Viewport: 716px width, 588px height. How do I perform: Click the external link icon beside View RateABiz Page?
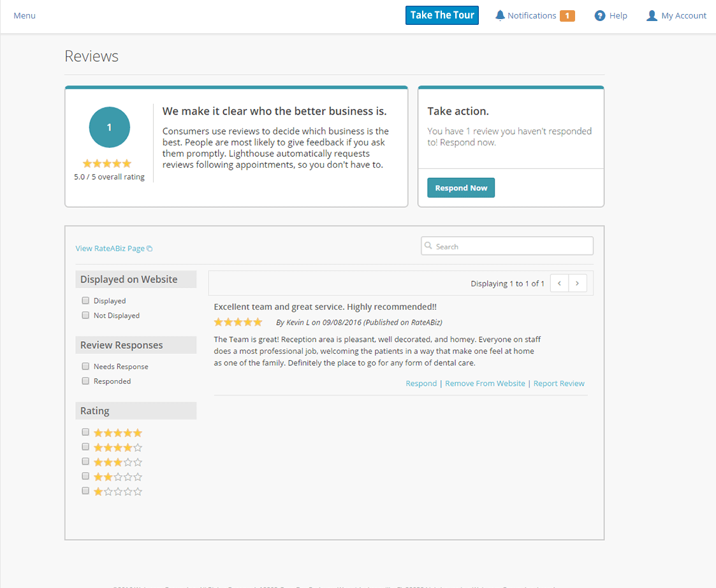[150, 248]
